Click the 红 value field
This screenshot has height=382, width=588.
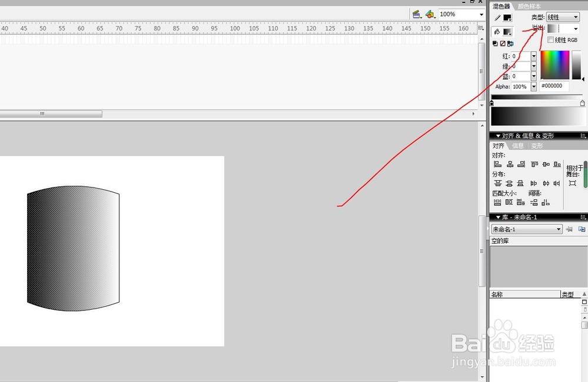point(521,56)
